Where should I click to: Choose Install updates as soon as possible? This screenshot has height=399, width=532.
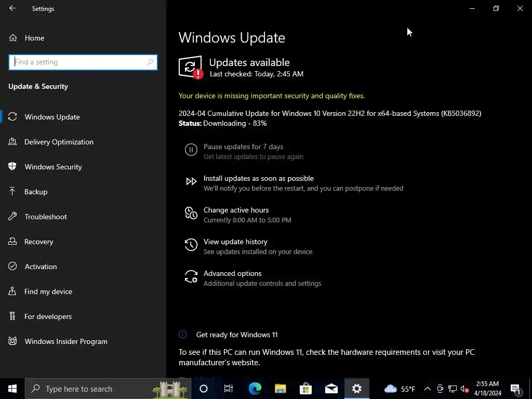click(259, 179)
